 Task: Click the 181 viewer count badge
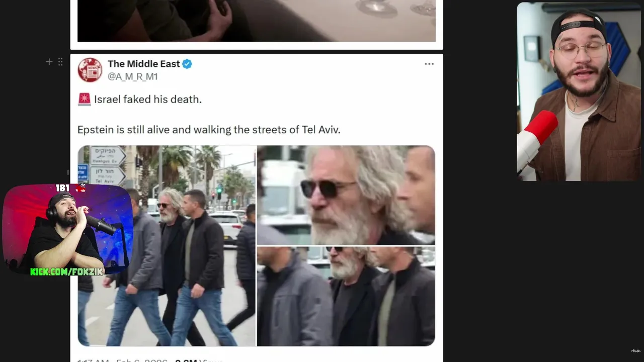click(x=62, y=188)
